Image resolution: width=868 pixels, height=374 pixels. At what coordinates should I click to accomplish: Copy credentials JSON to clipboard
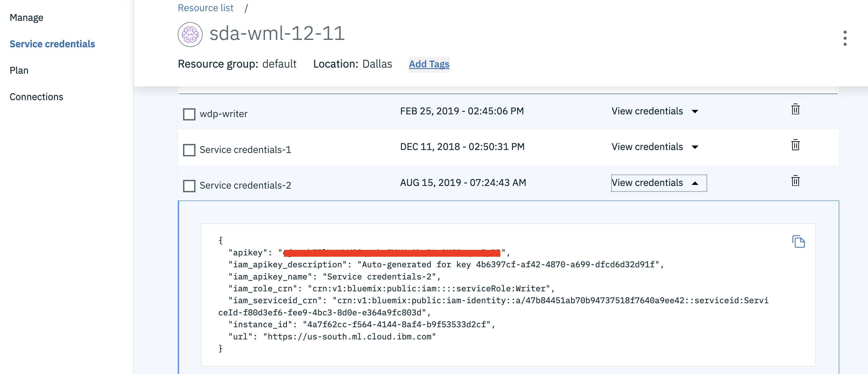click(798, 242)
